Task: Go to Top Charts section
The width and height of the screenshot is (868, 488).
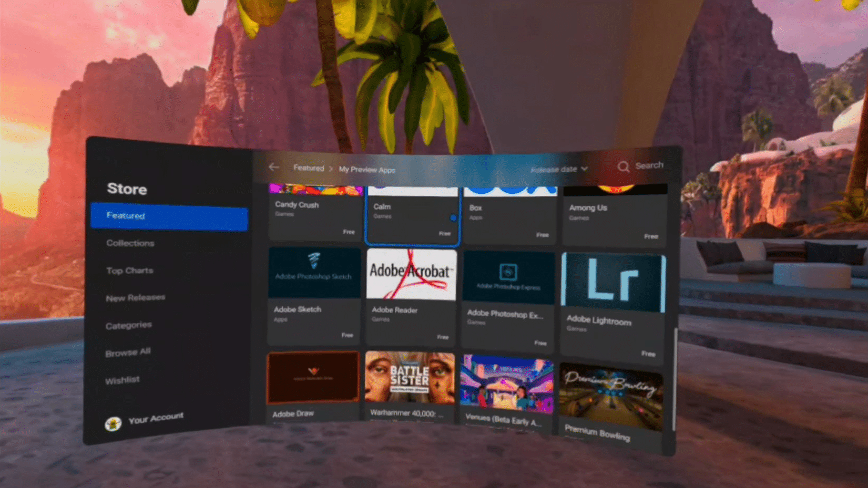Action: [130, 271]
